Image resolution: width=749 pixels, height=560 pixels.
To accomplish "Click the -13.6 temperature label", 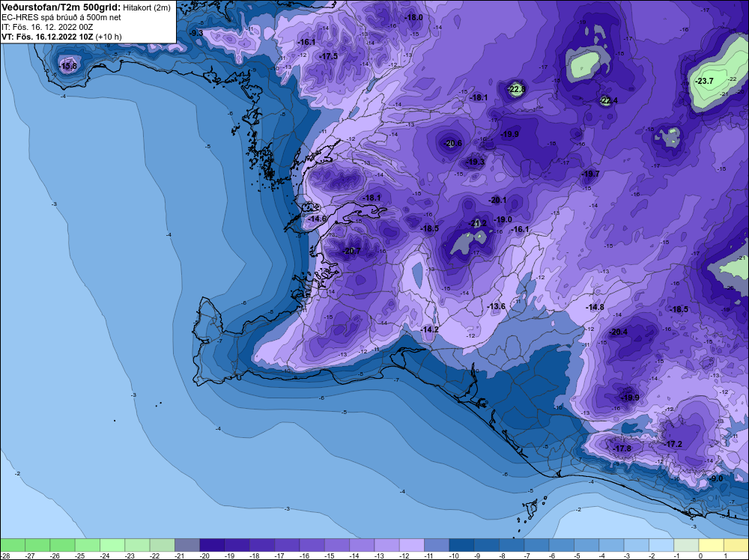I will coord(497,306).
